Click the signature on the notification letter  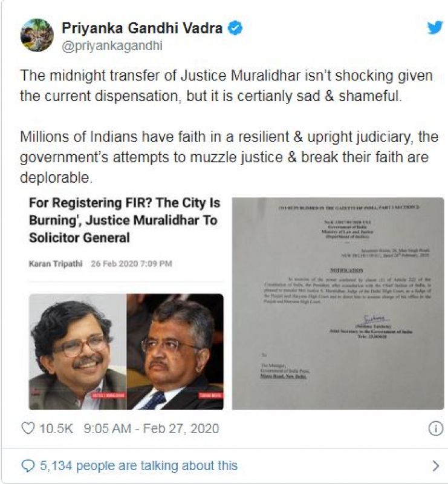pos(375,319)
